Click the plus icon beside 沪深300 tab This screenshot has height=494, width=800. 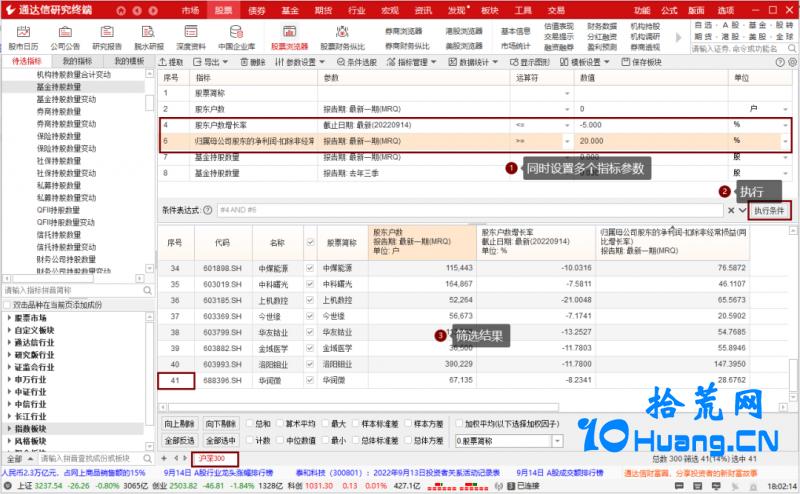coord(164,458)
